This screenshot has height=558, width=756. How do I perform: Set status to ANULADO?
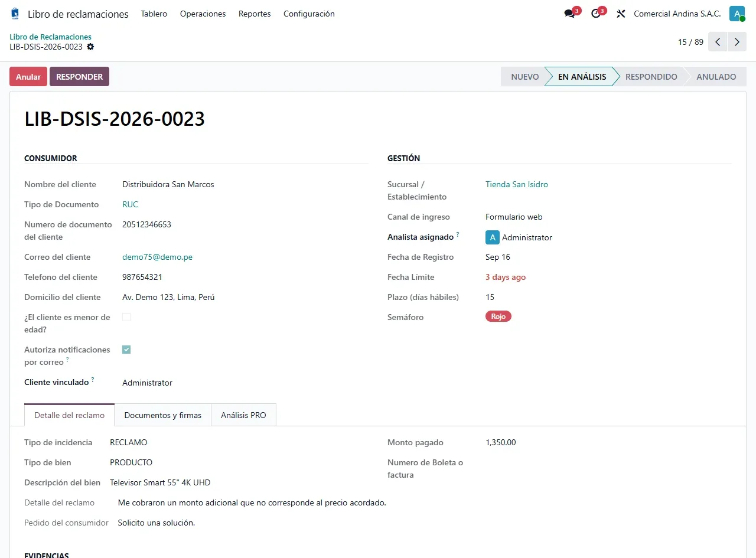[x=716, y=77]
